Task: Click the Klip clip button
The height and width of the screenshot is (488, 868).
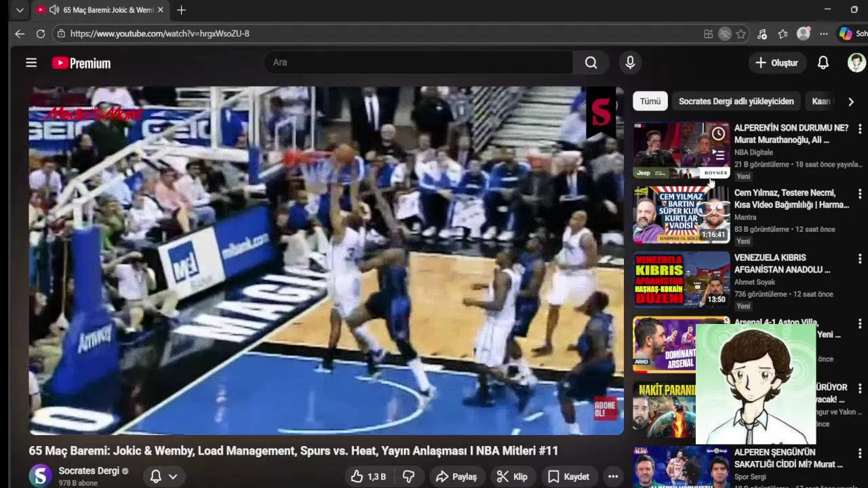Action: coord(512,476)
